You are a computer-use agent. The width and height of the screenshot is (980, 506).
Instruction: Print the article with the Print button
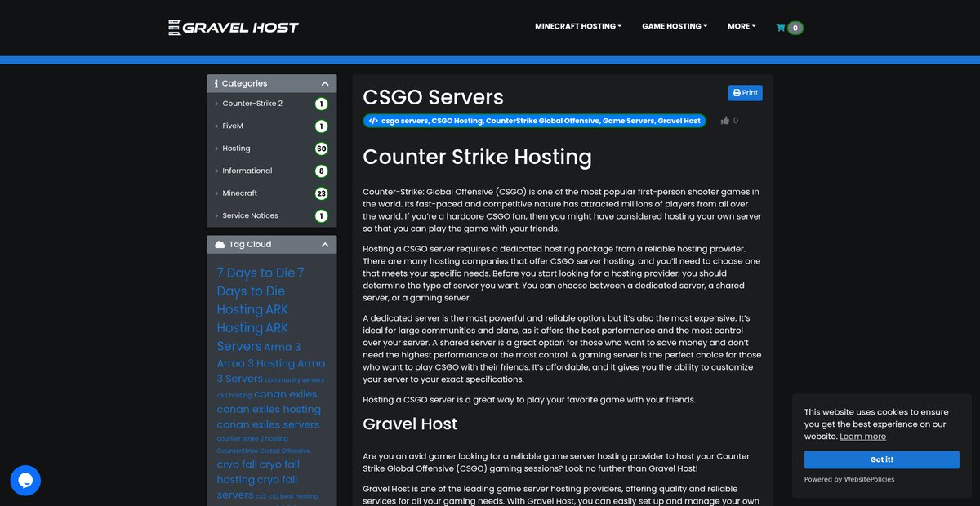[x=745, y=93]
